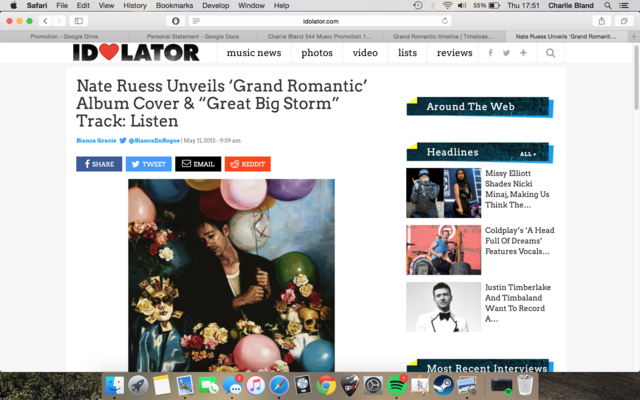Open Missy Elliott Shades Nicki Minaj headline
Image resolution: width=640 pixels, height=400 pixels.
coord(517,189)
